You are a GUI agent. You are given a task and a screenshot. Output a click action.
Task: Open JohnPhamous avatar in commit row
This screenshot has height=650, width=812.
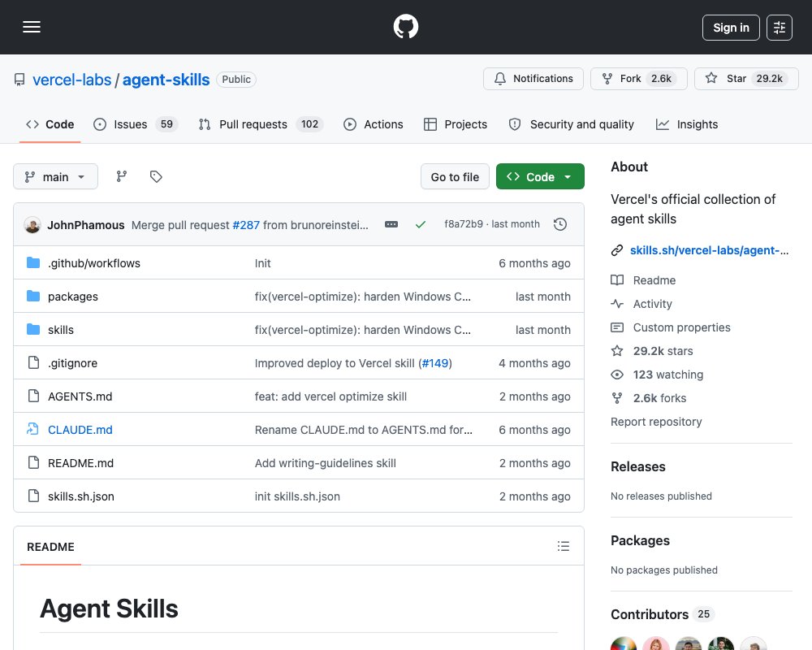pyautogui.click(x=32, y=225)
